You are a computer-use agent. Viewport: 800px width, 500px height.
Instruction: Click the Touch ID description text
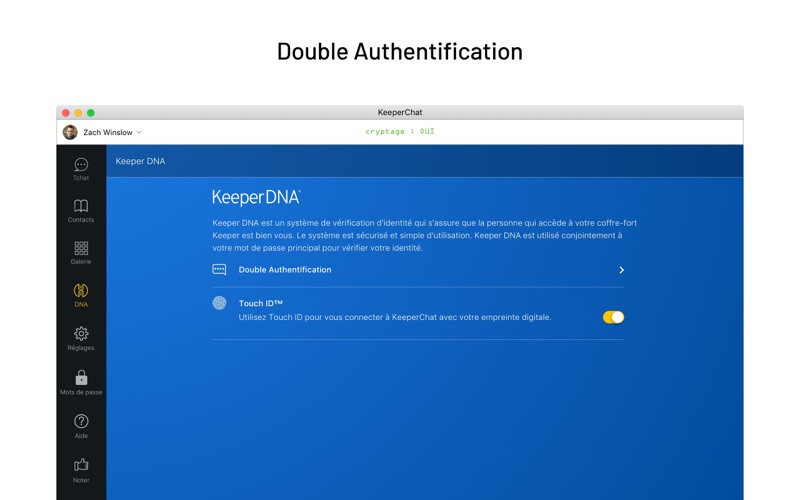click(395, 317)
